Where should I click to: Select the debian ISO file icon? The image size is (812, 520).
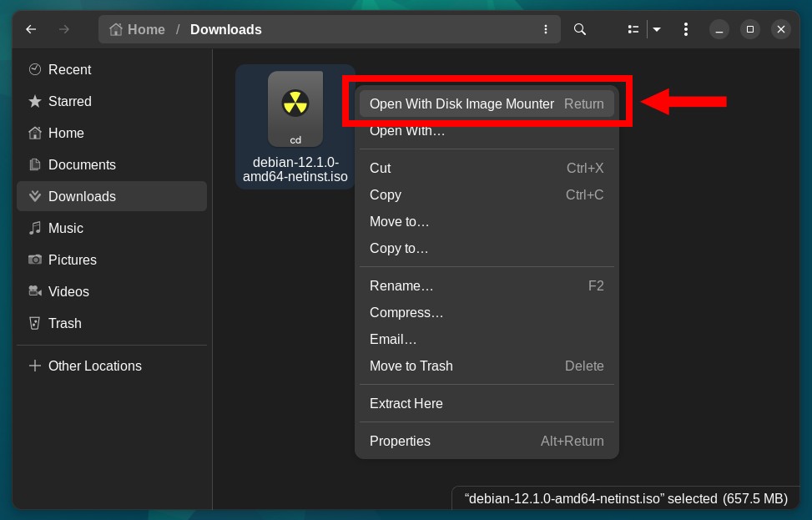[x=295, y=109]
